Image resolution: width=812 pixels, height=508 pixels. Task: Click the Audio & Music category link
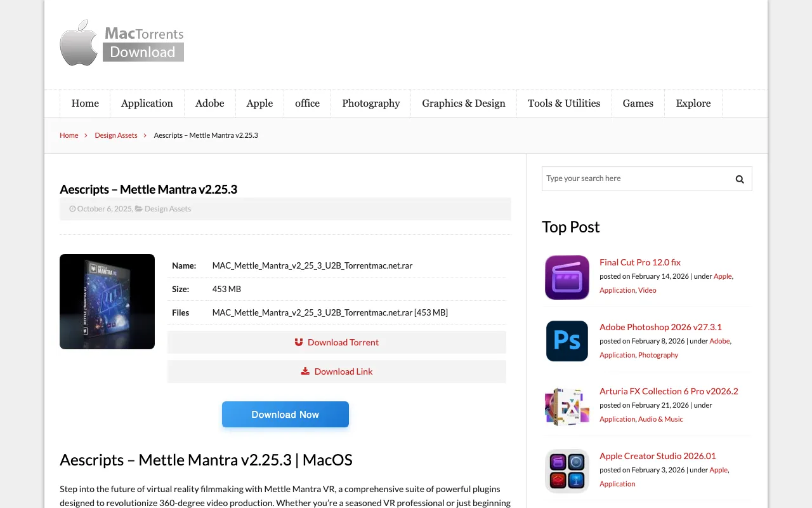[x=660, y=419]
